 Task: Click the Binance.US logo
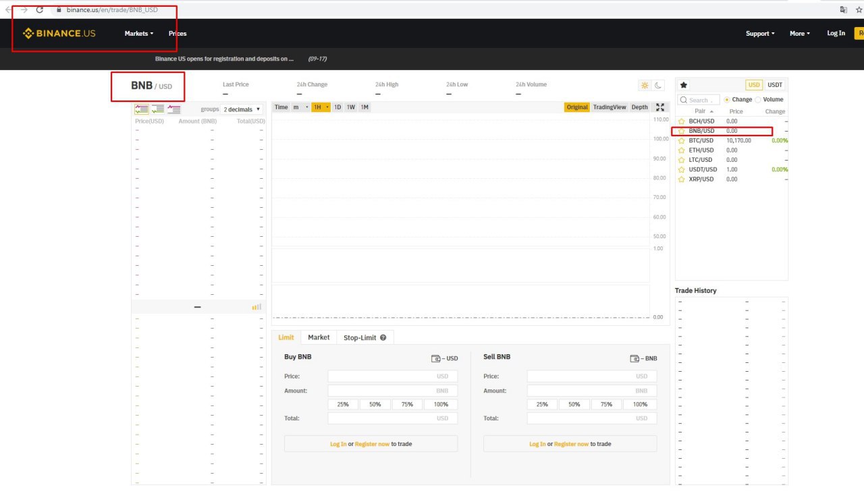click(x=59, y=33)
